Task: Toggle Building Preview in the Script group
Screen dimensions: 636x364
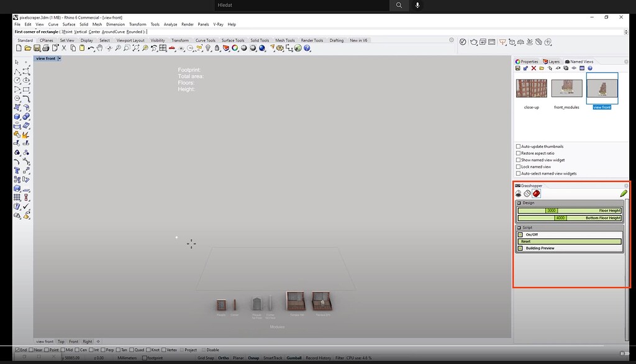Action: 520,247
